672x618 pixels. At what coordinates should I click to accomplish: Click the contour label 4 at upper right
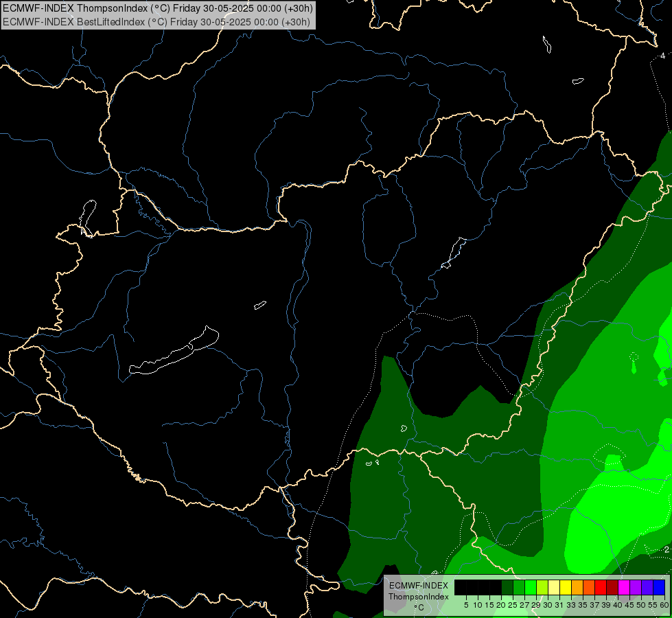point(662,56)
